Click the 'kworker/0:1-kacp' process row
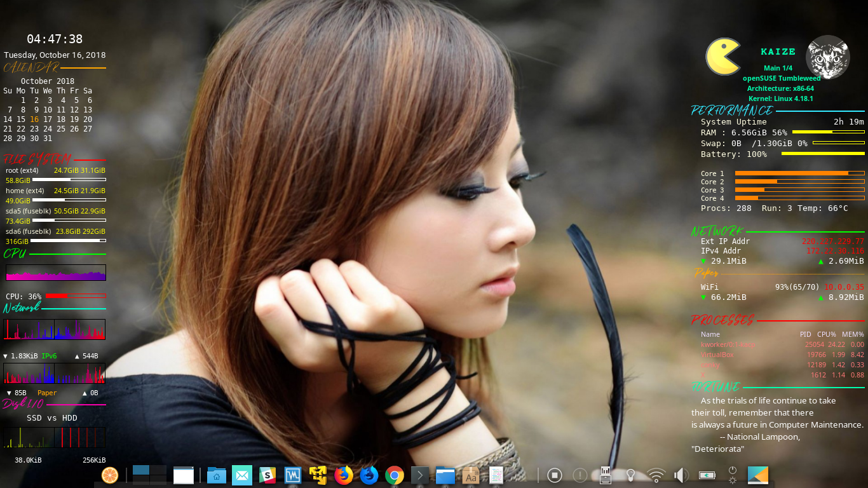The width and height of the screenshot is (868, 488). [x=782, y=344]
